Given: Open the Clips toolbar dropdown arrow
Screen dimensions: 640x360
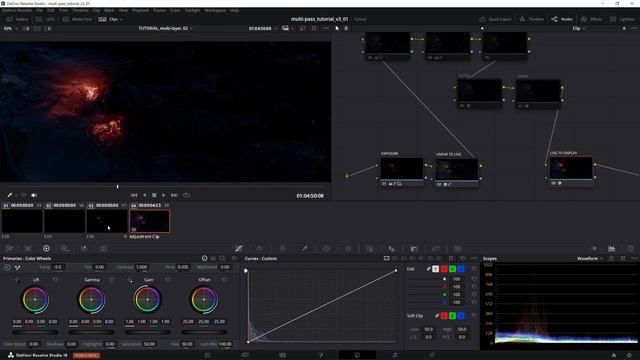Looking at the screenshot, I should 121,19.
